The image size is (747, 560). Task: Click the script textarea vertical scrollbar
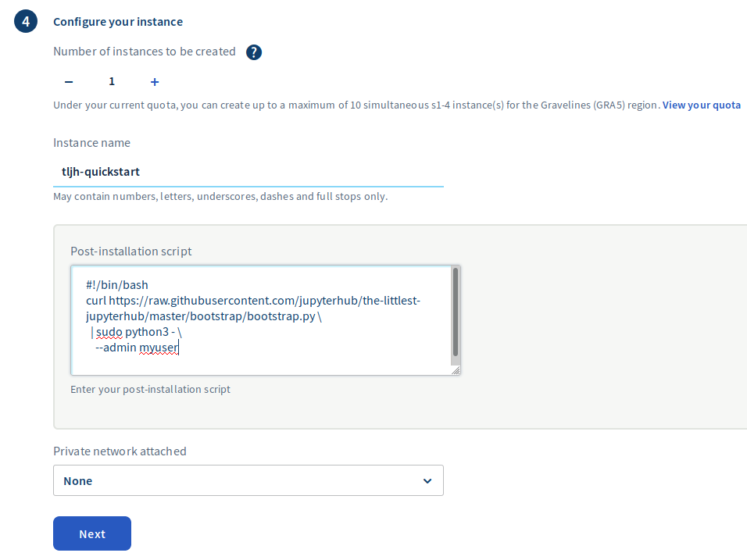455,312
